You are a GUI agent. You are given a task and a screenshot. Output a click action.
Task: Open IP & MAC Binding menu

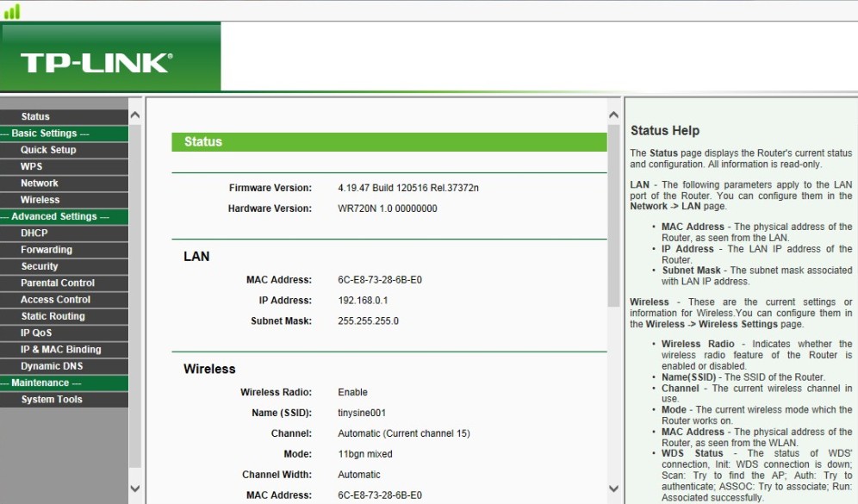[64, 350]
